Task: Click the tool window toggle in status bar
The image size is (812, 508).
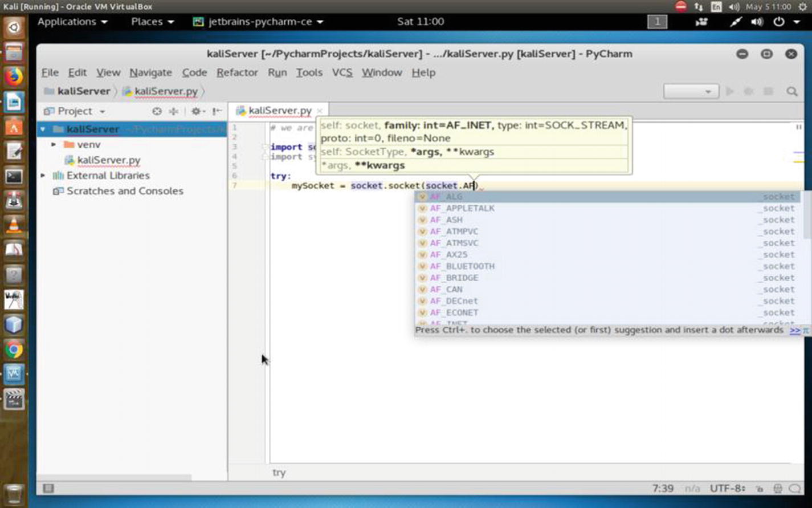Action: 48,488
